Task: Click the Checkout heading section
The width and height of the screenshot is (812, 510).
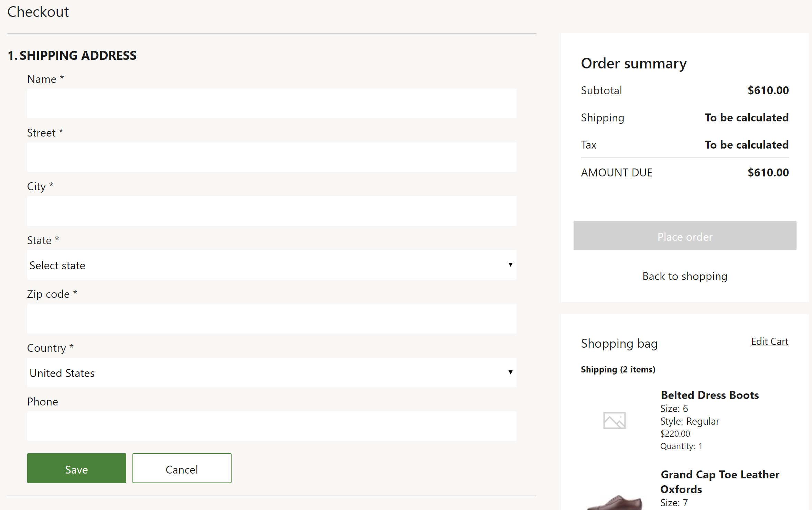Action: tap(38, 11)
